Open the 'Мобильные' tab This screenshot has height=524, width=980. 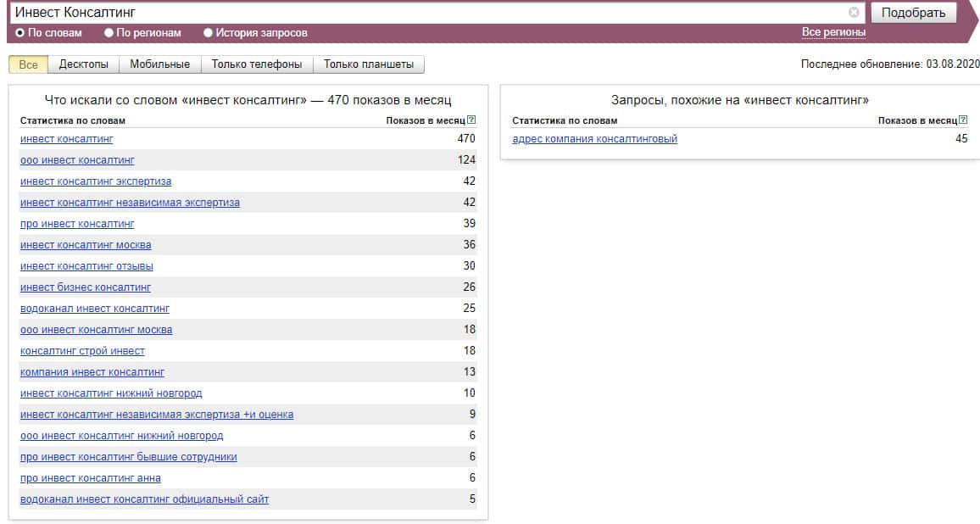coord(160,64)
